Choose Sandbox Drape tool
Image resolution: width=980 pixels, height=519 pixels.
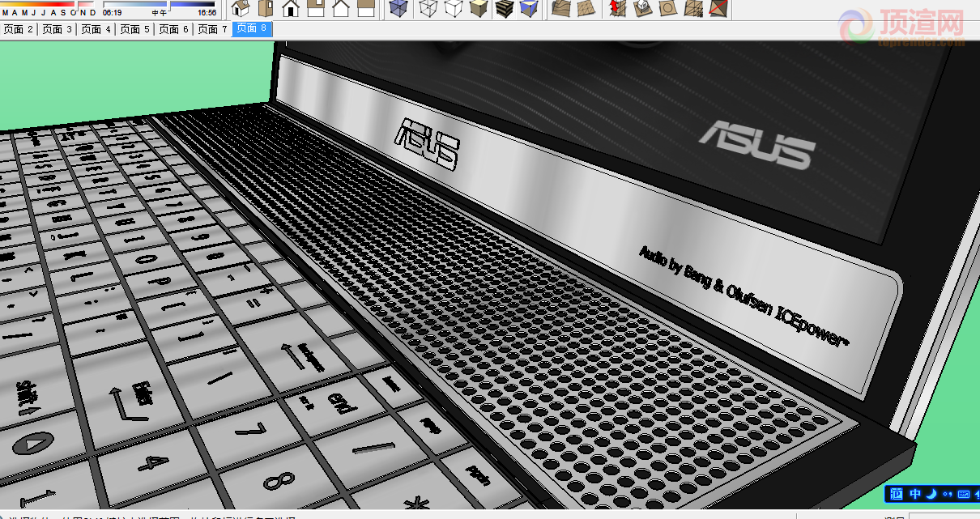(x=667, y=9)
